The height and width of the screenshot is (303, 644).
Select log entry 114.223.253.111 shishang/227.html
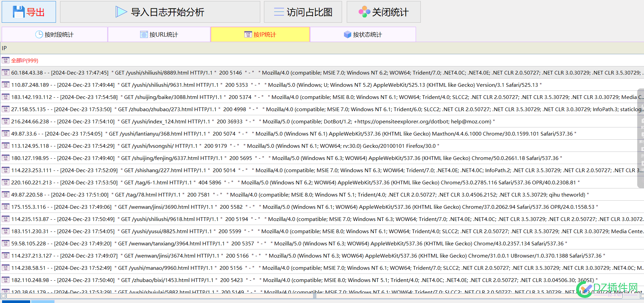click(x=322, y=170)
